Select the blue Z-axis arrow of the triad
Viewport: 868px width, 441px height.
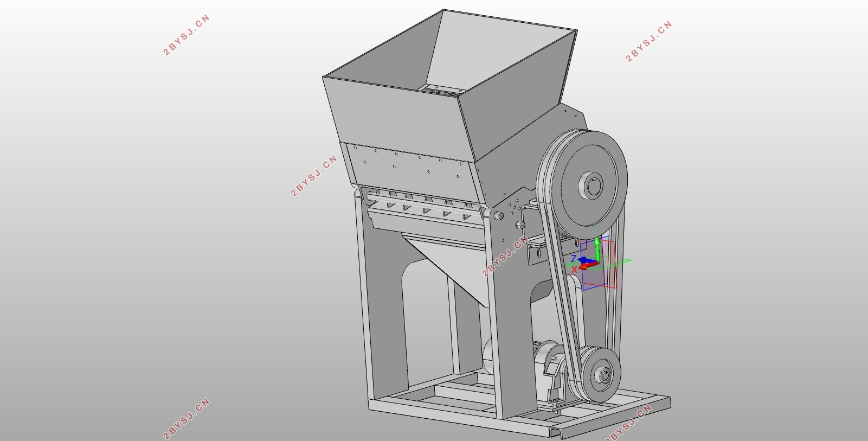tap(586, 261)
